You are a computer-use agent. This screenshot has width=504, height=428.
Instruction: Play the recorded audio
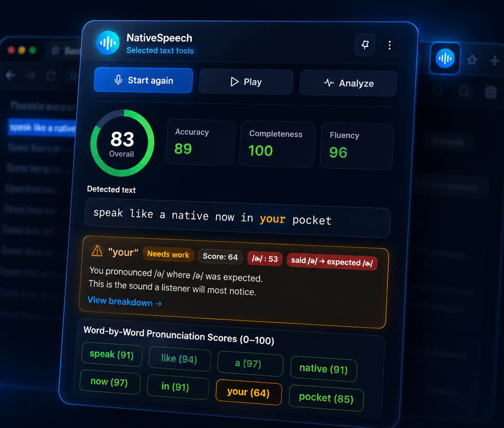(x=246, y=82)
